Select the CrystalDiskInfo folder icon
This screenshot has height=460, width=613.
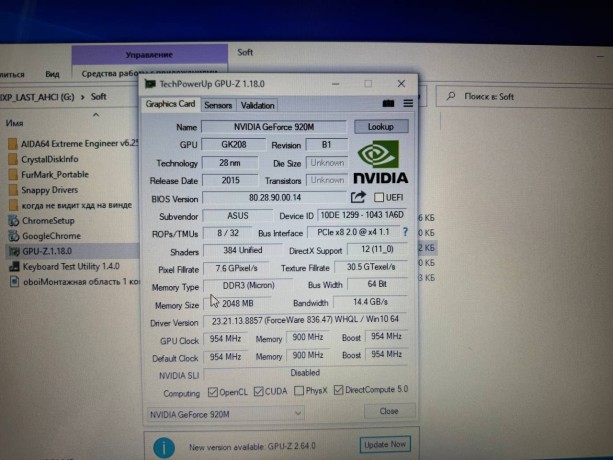[x=13, y=159]
